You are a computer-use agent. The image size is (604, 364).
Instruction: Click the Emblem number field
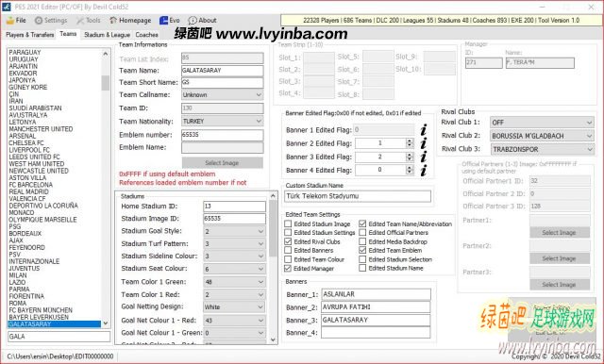(223, 135)
